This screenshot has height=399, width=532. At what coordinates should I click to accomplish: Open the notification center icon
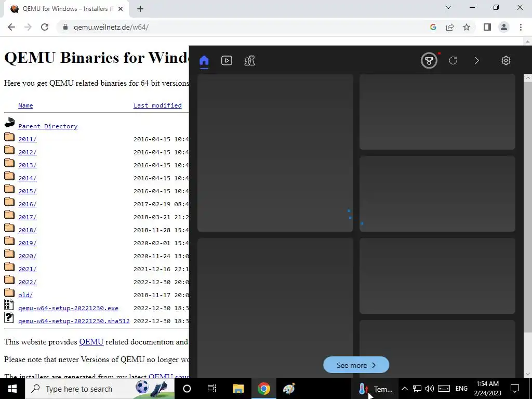click(515, 389)
